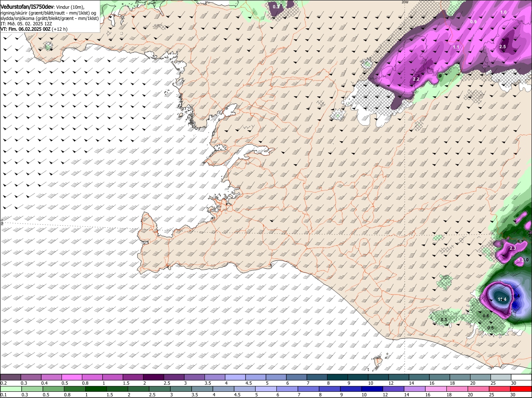This screenshot has width=532, height=398.
Task: Click the palest green 0.1 rain scale swatch
Action: point(10,388)
